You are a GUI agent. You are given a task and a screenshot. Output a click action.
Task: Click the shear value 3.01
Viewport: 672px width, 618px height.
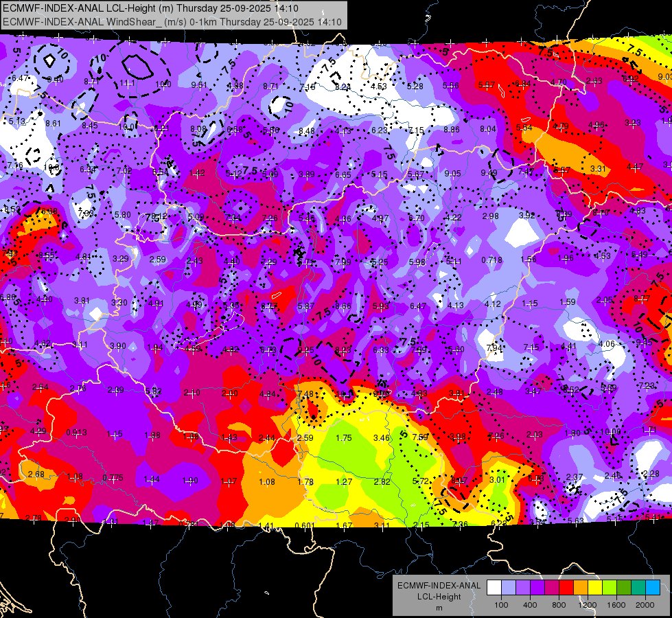tap(497, 479)
